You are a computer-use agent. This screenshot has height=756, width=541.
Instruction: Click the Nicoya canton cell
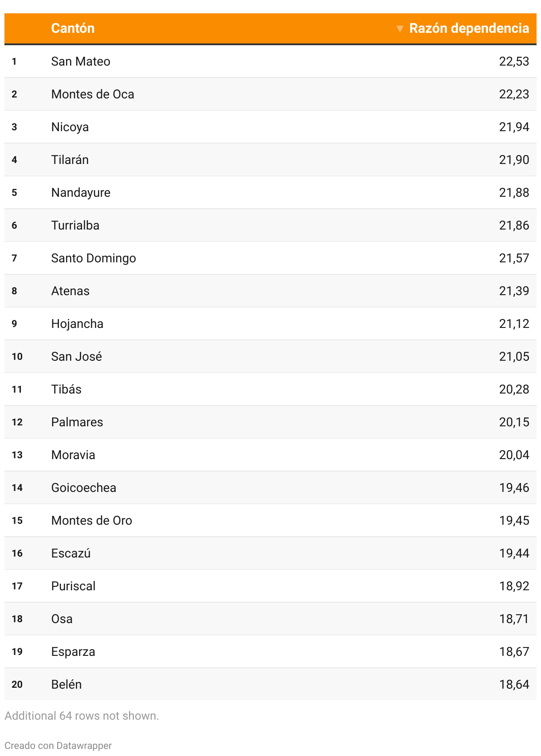pos(70,127)
